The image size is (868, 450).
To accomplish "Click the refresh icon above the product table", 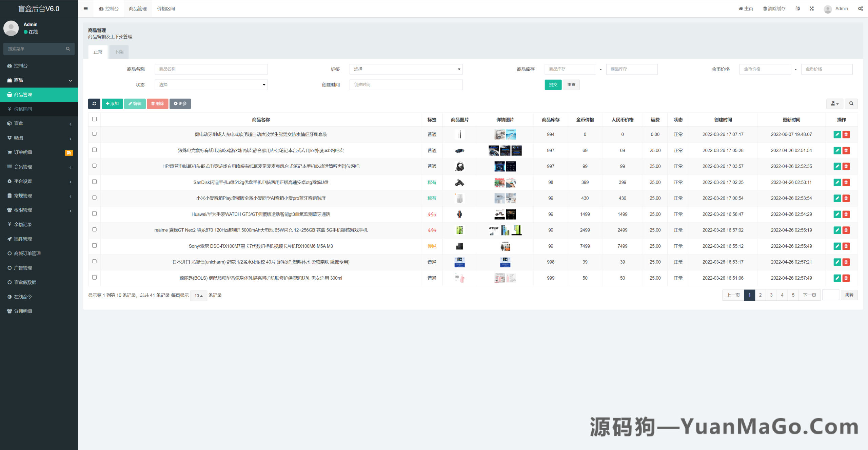I will pyautogui.click(x=94, y=104).
